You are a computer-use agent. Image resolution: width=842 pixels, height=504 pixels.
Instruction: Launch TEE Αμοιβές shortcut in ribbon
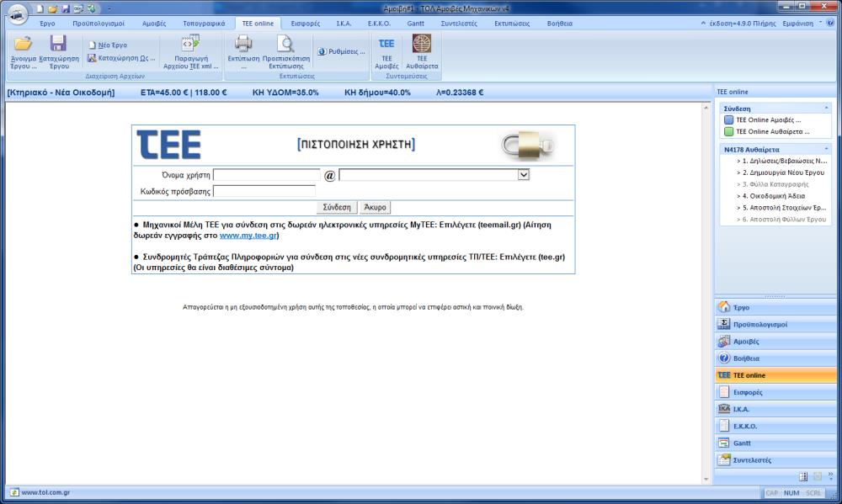point(386,52)
